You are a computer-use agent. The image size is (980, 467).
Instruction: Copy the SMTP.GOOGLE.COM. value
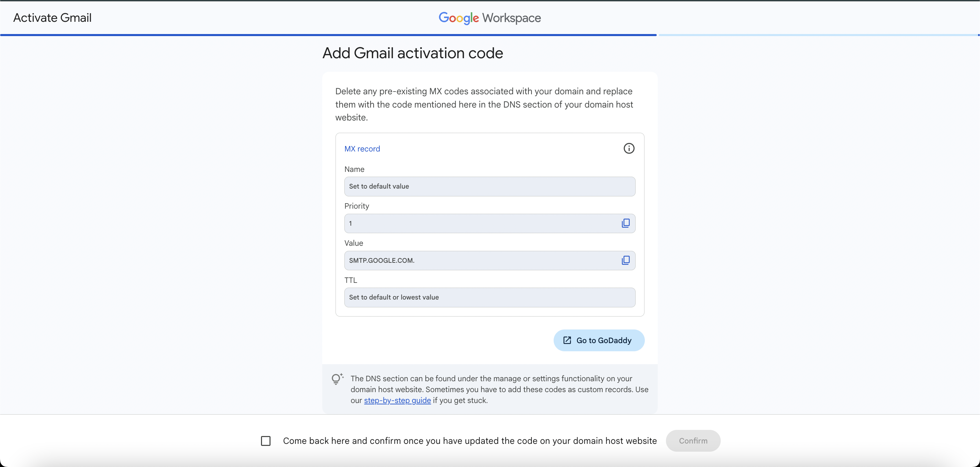625,260
